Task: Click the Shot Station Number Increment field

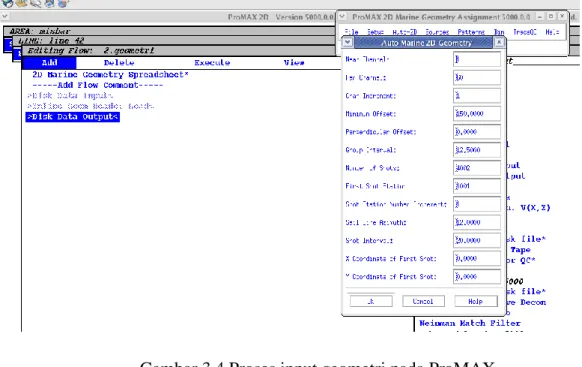Action: click(477, 204)
